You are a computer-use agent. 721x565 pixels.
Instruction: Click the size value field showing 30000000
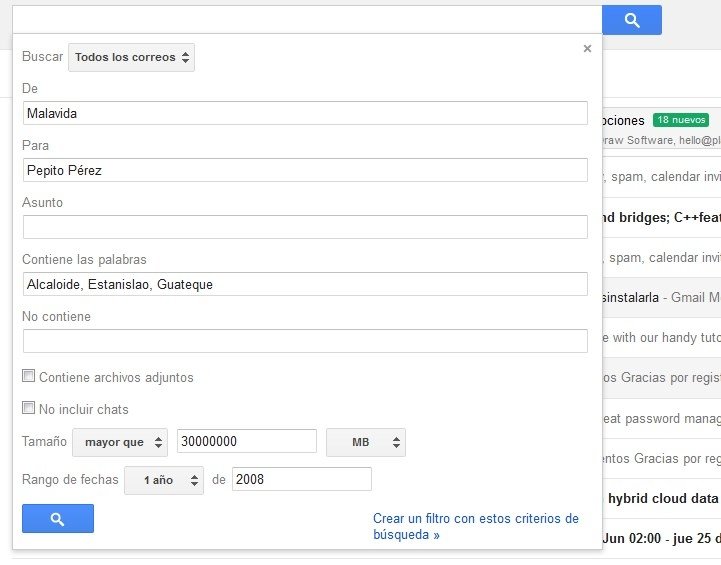point(247,441)
